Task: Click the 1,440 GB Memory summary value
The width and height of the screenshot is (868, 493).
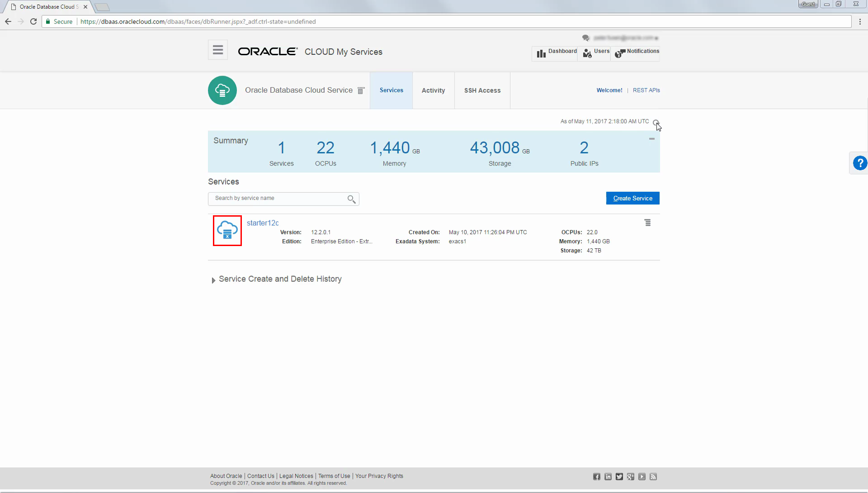Action: 395,148
